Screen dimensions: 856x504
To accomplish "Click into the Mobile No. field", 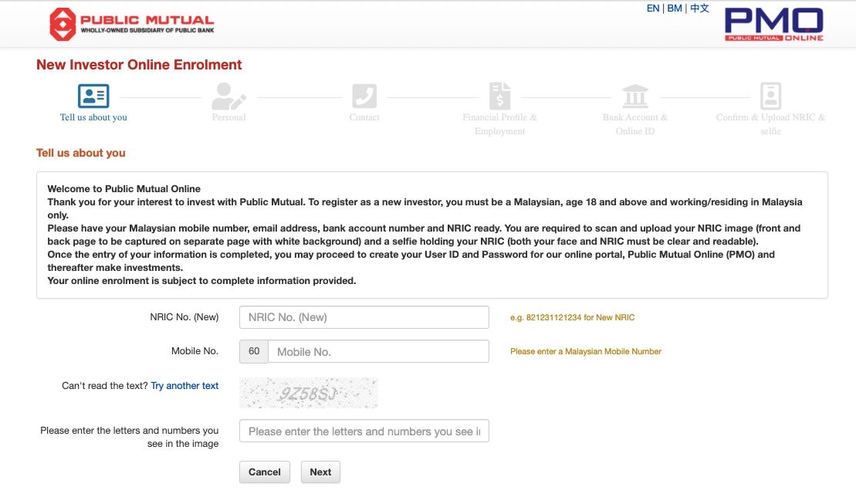I will (x=378, y=351).
